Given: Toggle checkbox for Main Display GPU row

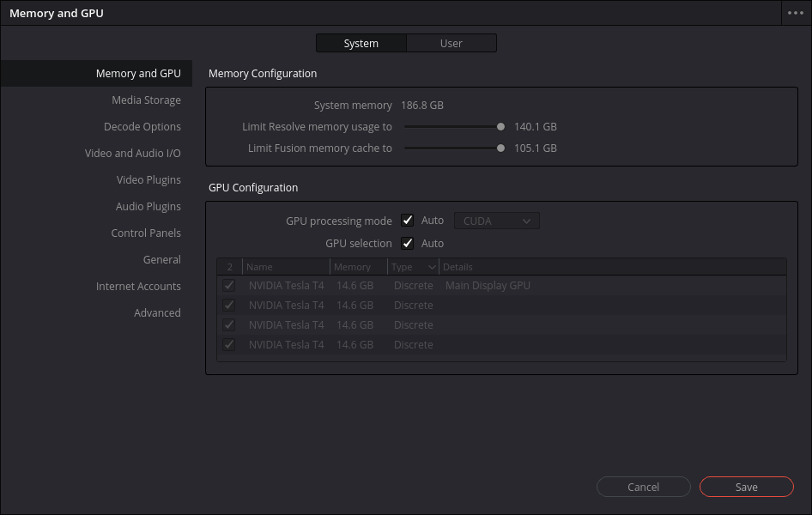Looking at the screenshot, I should 229,286.
